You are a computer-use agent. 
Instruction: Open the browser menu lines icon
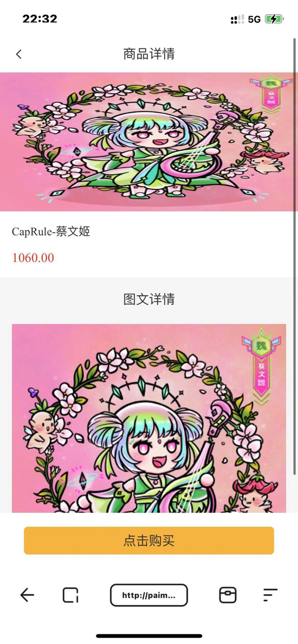click(x=270, y=595)
